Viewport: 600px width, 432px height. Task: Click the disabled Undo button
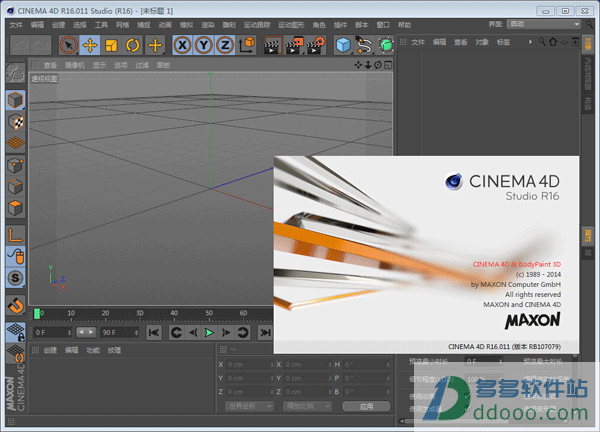click(20, 45)
